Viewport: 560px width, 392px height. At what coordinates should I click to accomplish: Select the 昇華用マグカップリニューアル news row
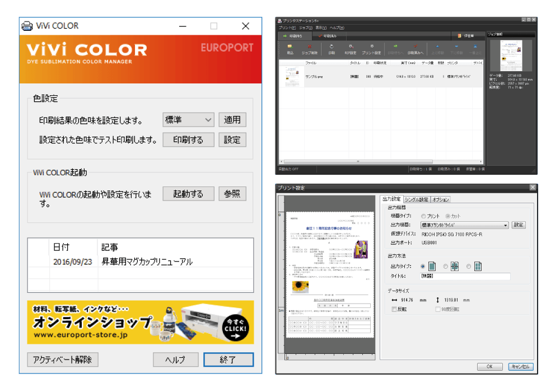[x=141, y=262]
